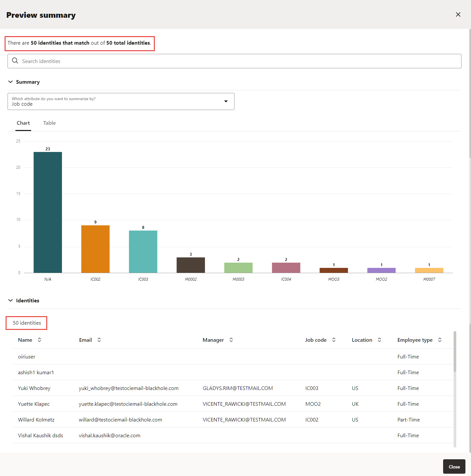The image size is (471, 476).
Task: Click the Location column header text
Action: pyautogui.click(x=362, y=340)
